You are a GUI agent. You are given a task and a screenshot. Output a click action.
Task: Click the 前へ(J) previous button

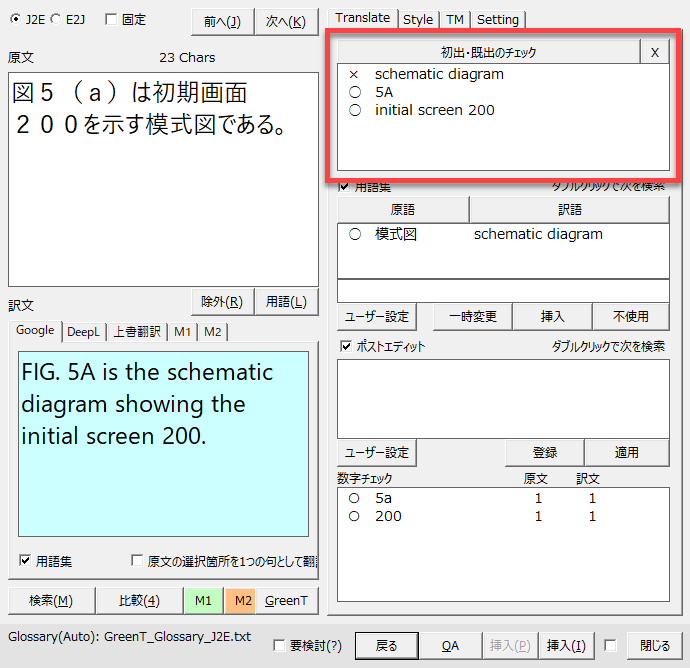[220, 20]
